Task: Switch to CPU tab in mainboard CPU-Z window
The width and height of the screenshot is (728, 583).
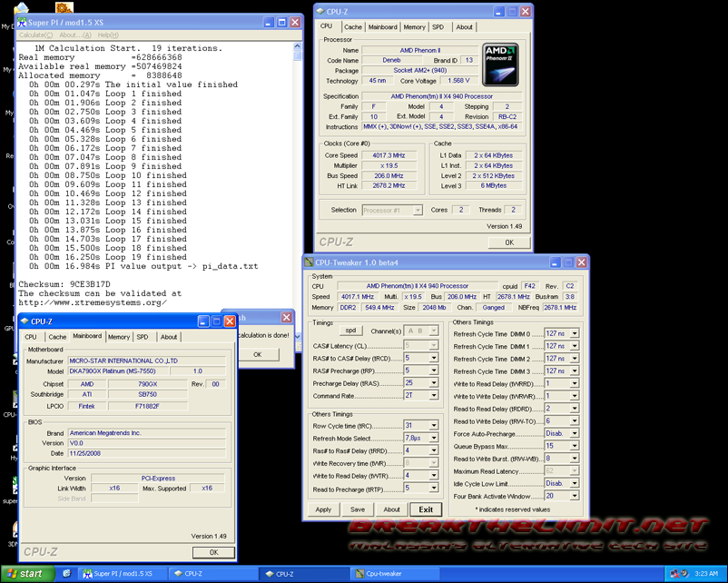Action: pos(31,337)
